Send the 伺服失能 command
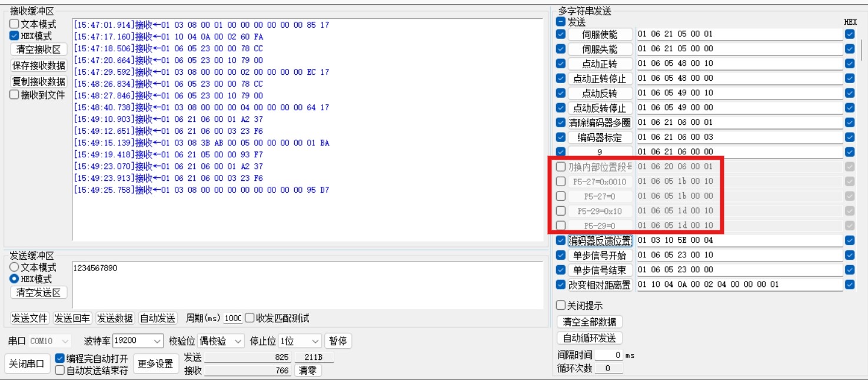The height and width of the screenshot is (380, 868). pos(600,48)
